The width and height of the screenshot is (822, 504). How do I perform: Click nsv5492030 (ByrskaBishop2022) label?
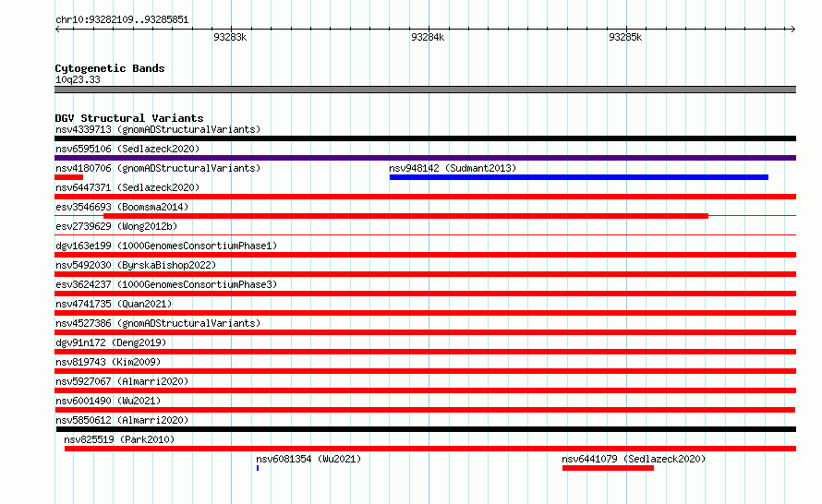tap(136, 265)
